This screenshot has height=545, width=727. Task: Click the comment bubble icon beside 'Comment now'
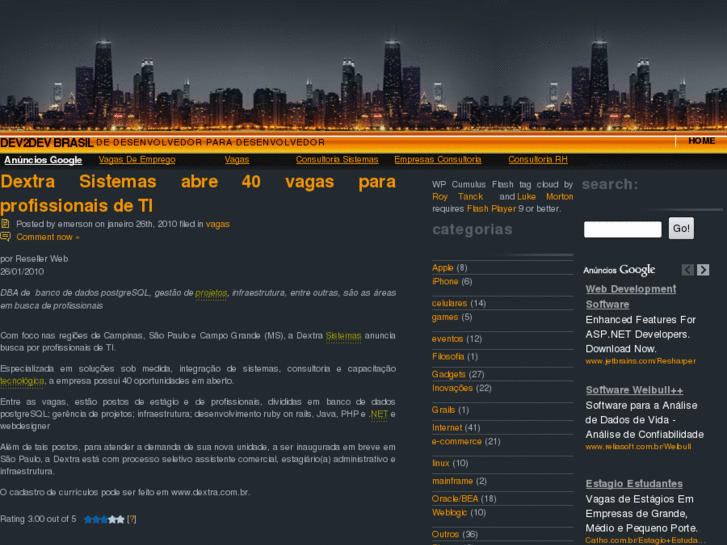[x=5, y=237]
